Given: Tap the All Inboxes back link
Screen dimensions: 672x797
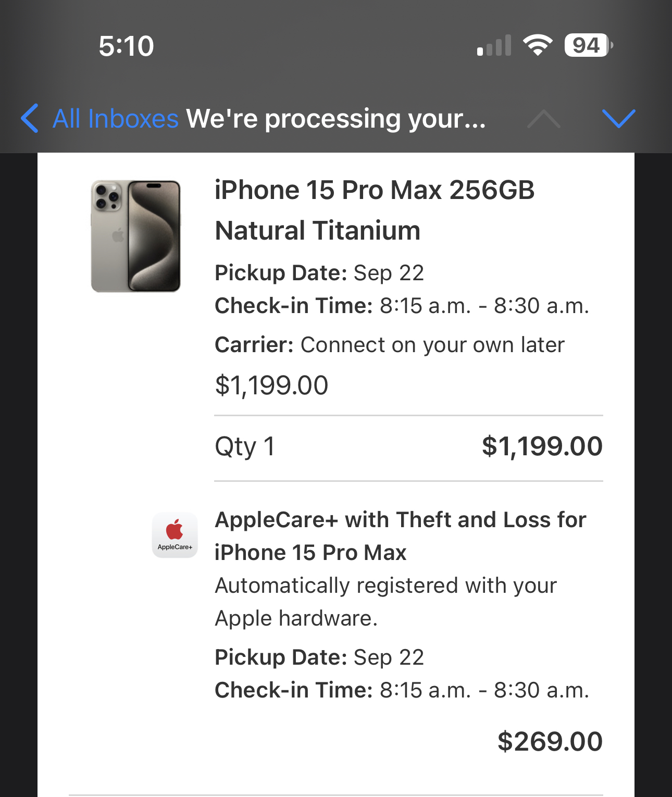Looking at the screenshot, I should click(x=116, y=119).
